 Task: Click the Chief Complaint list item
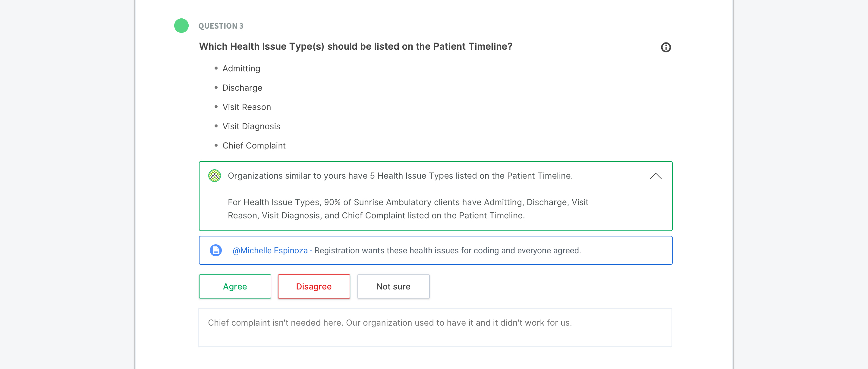254,145
